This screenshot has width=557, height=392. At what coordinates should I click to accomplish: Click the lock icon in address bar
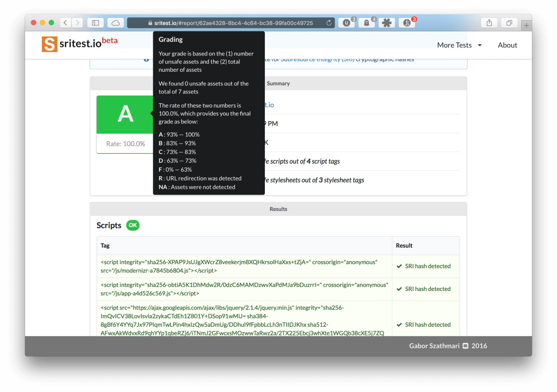[x=150, y=23]
